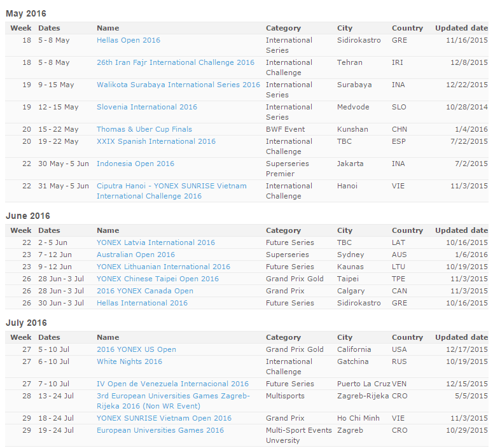Viewport: 493px width, 448px height.
Task: Select the Multisports category cell
Action: tap(285, 396)
